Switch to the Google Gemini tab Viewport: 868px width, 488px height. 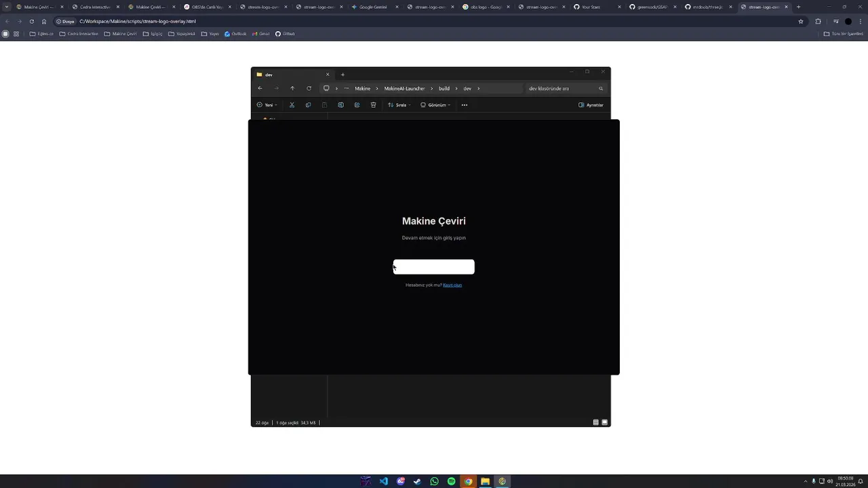[x=373, y=7]
